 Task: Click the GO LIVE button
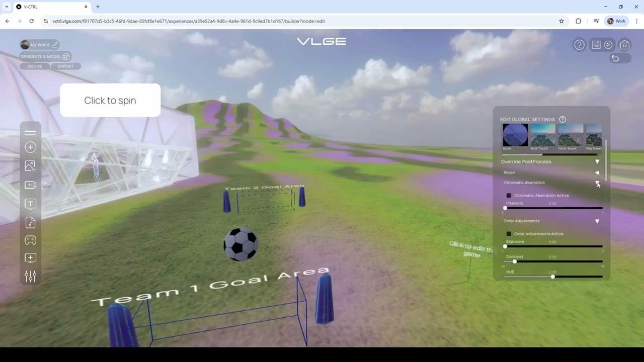(35, 66)
